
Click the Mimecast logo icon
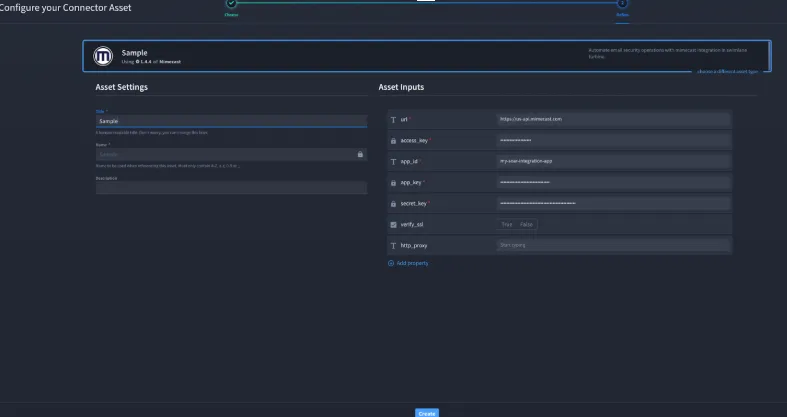coord(103,56)
